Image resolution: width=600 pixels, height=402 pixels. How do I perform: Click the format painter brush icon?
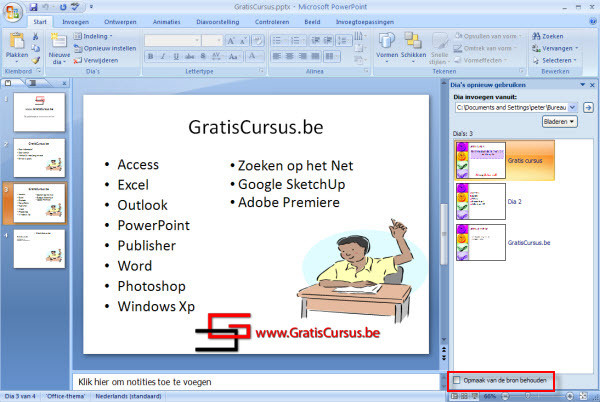(x=36, y=60)
